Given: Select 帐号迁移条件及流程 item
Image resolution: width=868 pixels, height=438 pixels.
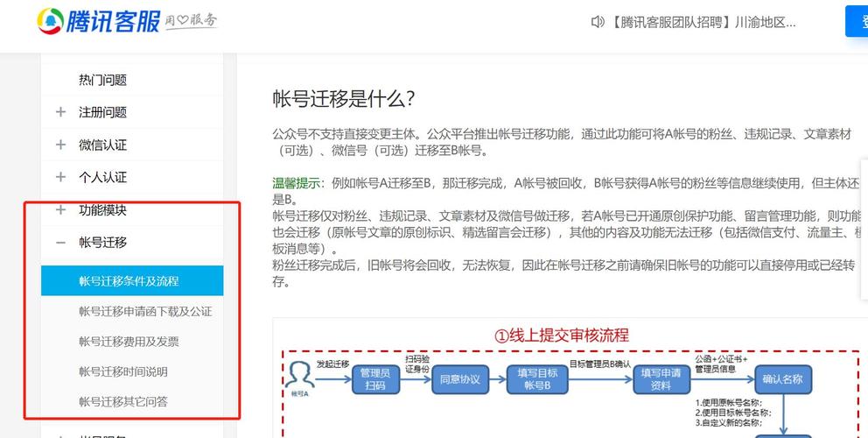Looking at the screenshot, I should tap(132, 280).
